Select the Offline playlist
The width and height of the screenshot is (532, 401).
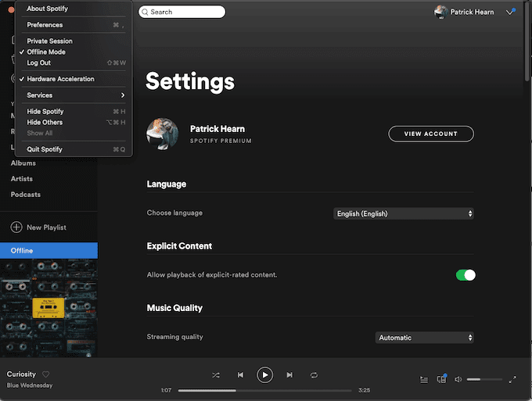coord(49,250)
